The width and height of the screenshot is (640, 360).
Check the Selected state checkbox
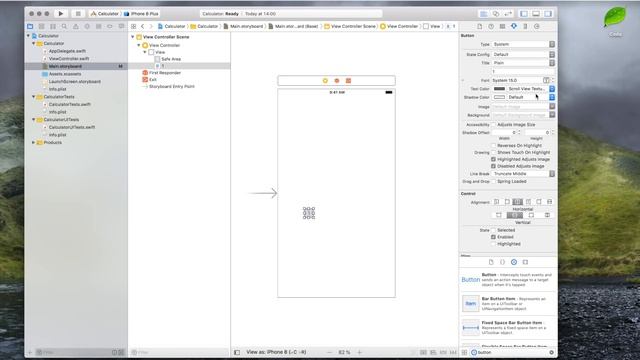(x=493, y=230)
